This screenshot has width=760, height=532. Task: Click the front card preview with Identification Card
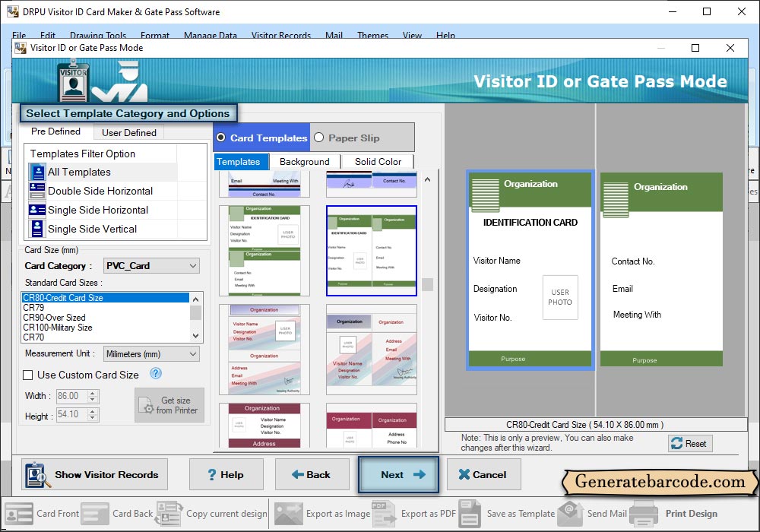coord(530,270)
